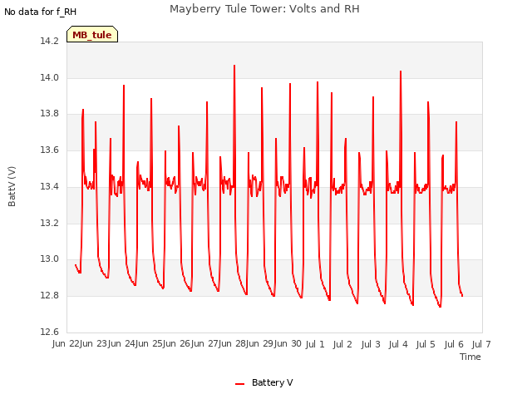The height and width of the screenshot is (399, 532).
Task: Click the Jul 1 date tick
Action: [315, 344]
